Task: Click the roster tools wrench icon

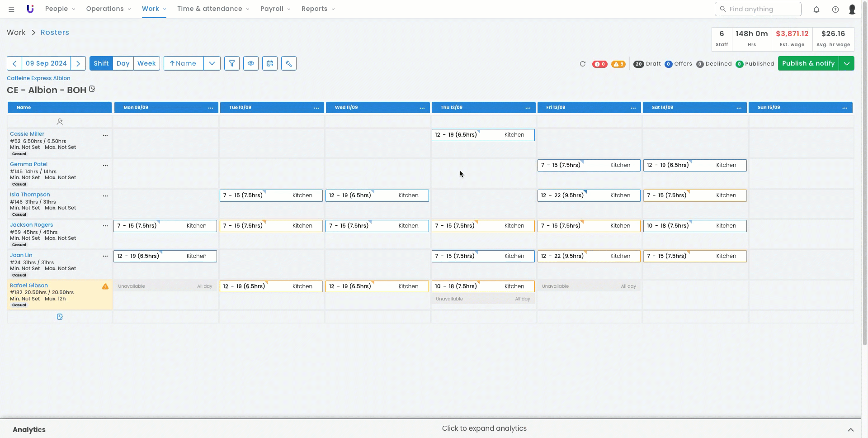Action: tap(289, 63)
